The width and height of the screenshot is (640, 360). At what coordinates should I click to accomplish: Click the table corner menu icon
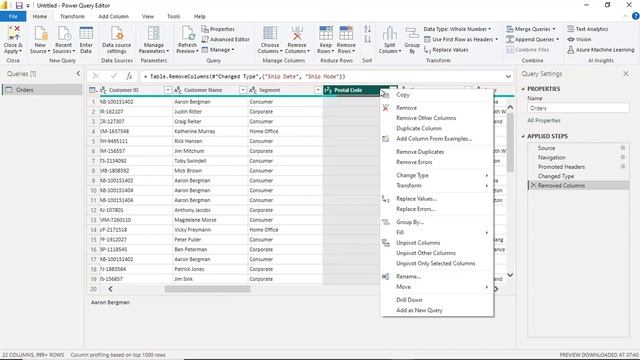pos(93,90)
